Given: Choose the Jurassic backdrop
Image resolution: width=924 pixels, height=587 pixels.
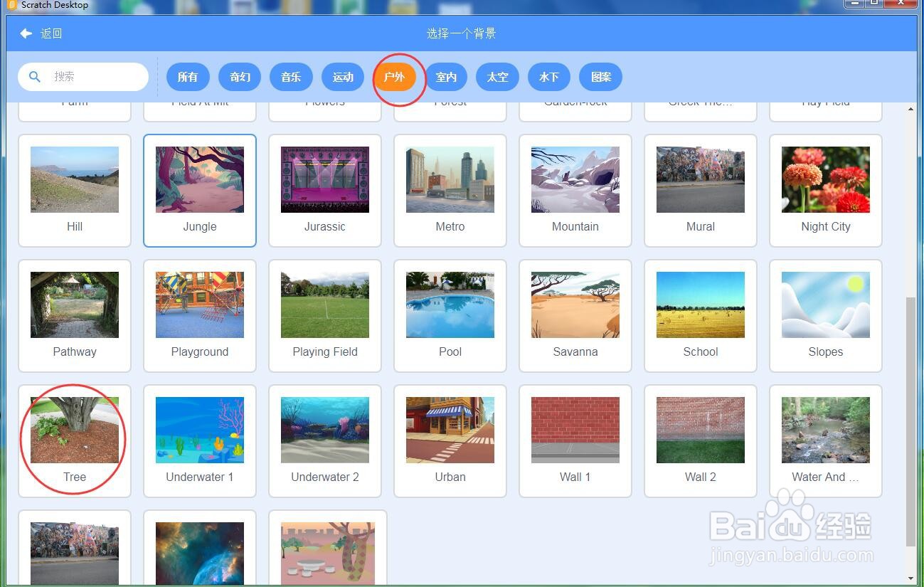Looking at the screenshot, I should coord(325,191).
